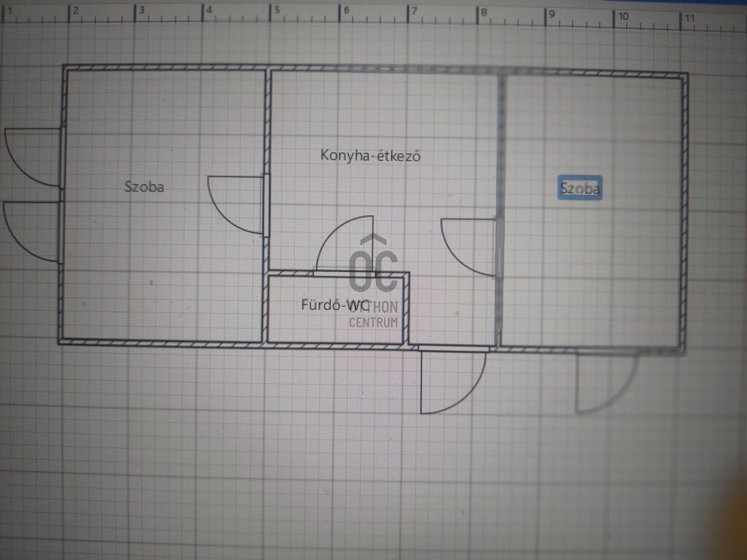Select the Fürdő-WC room label
This screenshot has height=560, width=747.
point(334,304)
